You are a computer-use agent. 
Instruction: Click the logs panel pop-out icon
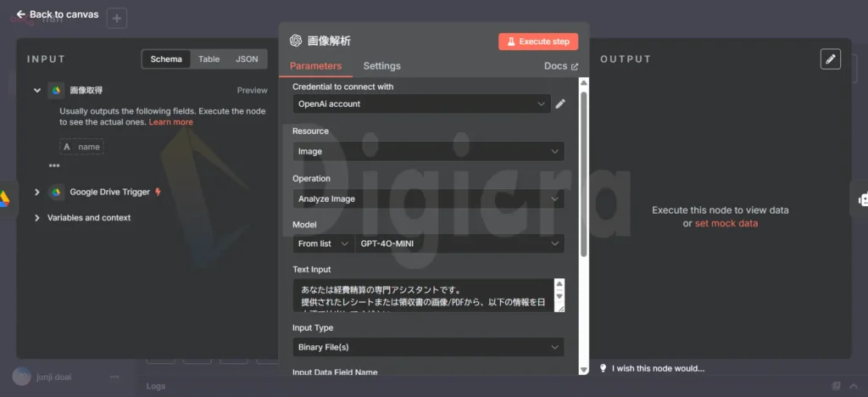click(836, 386)
